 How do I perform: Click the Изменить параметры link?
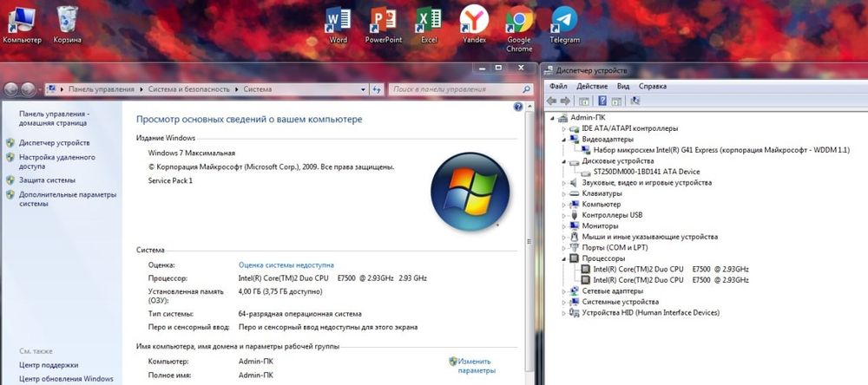point(475,366)
